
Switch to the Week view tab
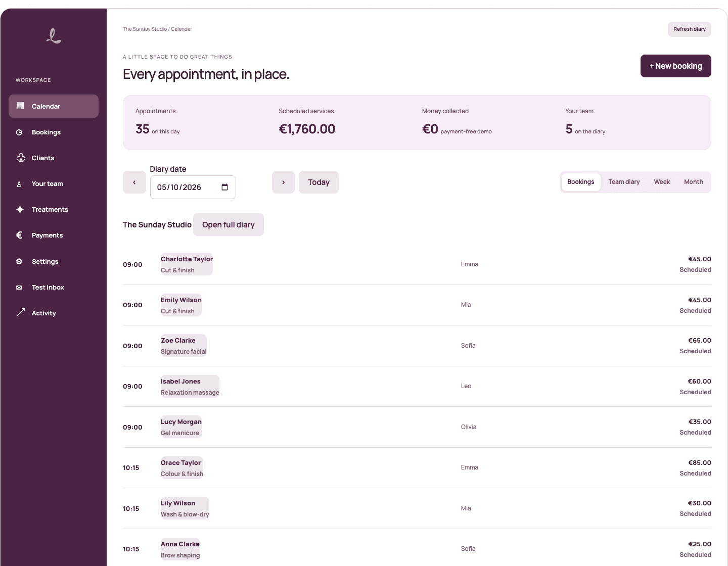[x=662, y=182]
